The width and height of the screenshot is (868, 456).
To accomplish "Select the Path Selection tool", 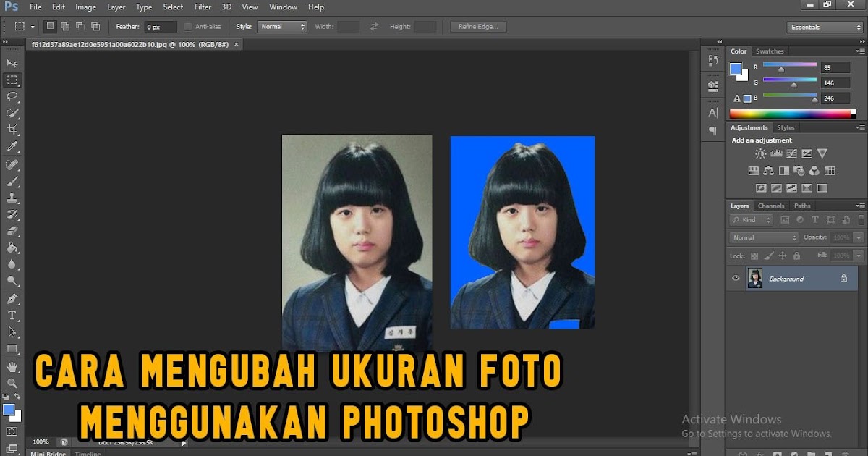I will tap(12, 332).
